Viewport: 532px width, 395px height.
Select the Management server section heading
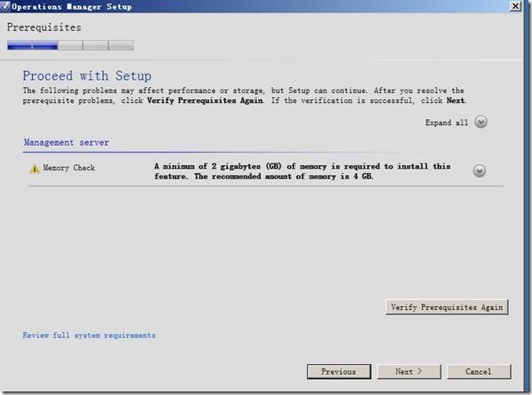tap(66, 142)
